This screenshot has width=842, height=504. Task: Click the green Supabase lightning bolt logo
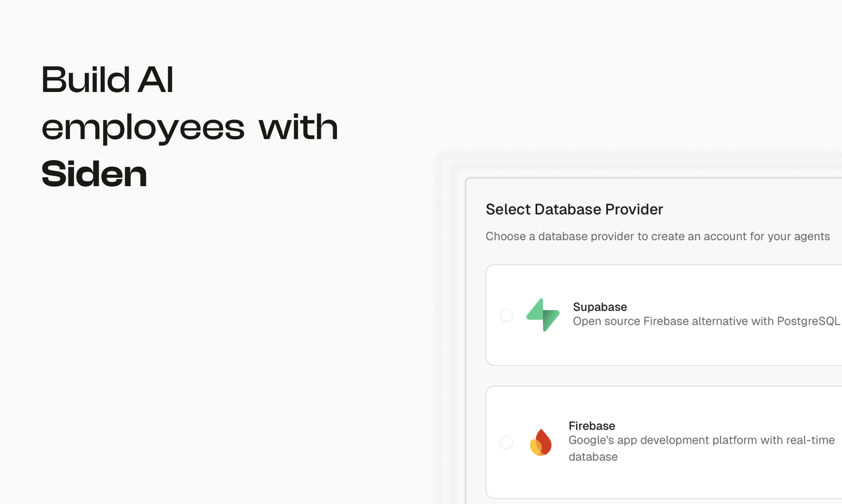point(543,315)
